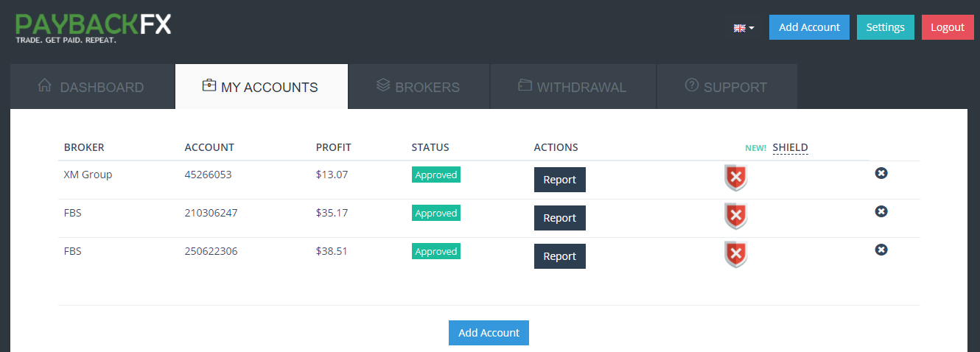Click the house icon on Dashboard tab

44,85
